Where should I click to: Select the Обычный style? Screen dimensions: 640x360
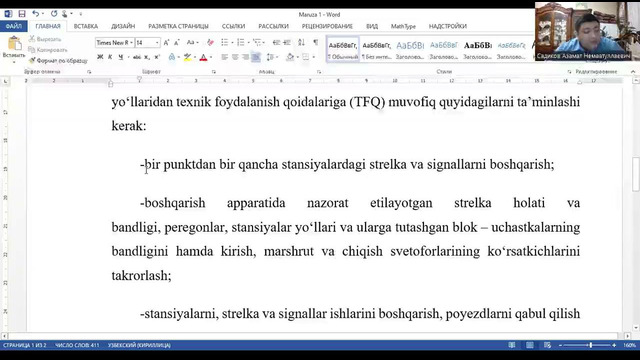pos(343,49)
